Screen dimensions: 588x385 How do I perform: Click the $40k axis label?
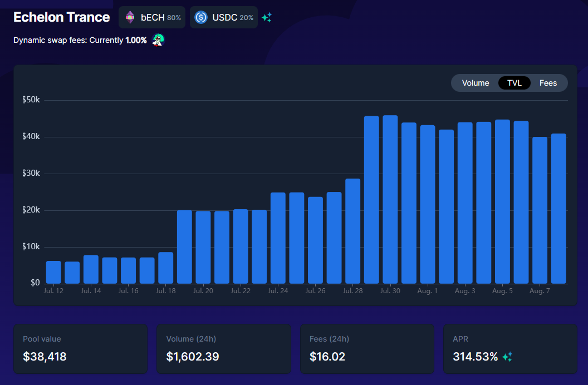tap(31, 136)
